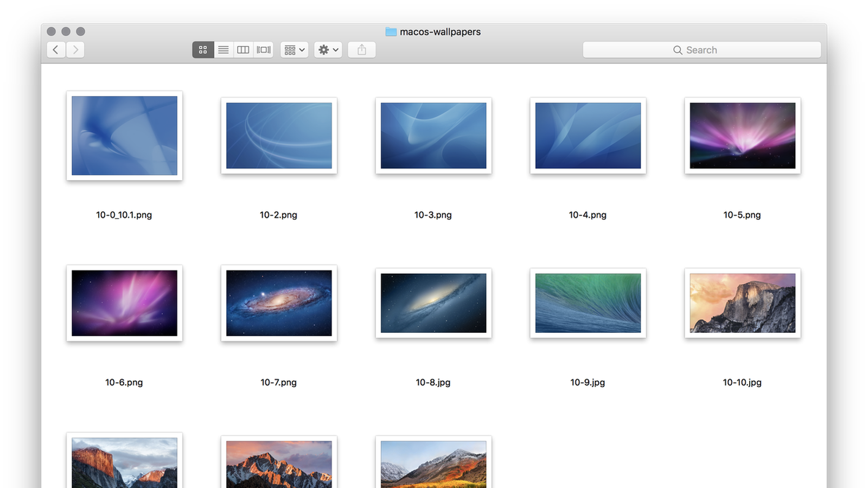The width and height of the screenshot is (868, 488).
Task: Select the 10-5.png aurora wallpaper
Action: [742, 135]
